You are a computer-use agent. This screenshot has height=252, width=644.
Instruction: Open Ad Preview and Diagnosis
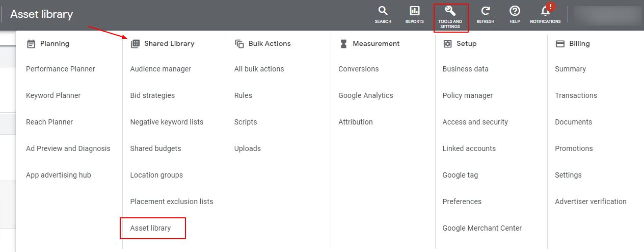click(68, 148)
